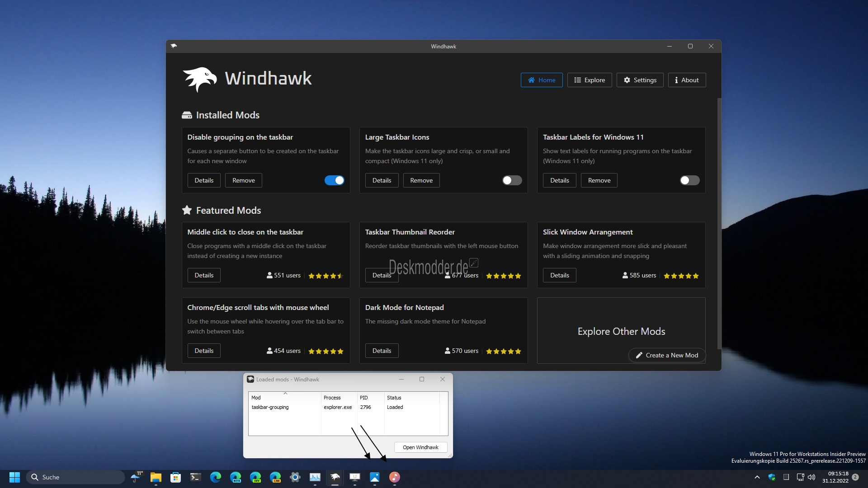Remove Taskbar Labels for Windows 11 mod

point(599,180)
